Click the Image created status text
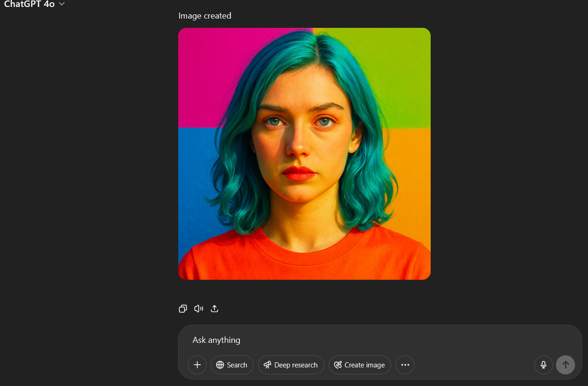Screen dimensions: 588x386 coord(205,16)
